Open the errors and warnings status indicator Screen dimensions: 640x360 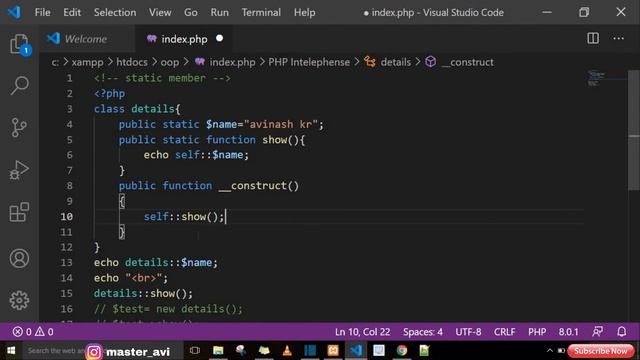(33, 332)
